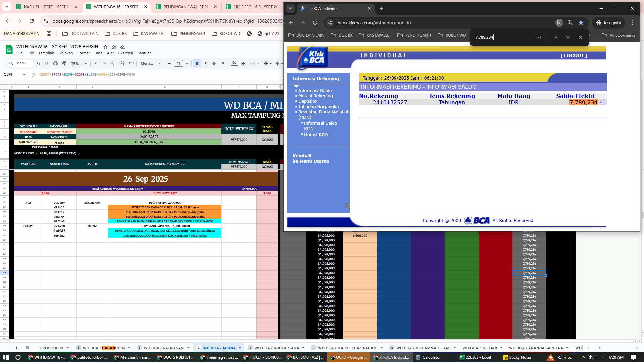The height and width of the screenshot is (362, 644).
Task: Switch to WD BCA / RUDI ARTANA sheet
Action: [276, 348]
